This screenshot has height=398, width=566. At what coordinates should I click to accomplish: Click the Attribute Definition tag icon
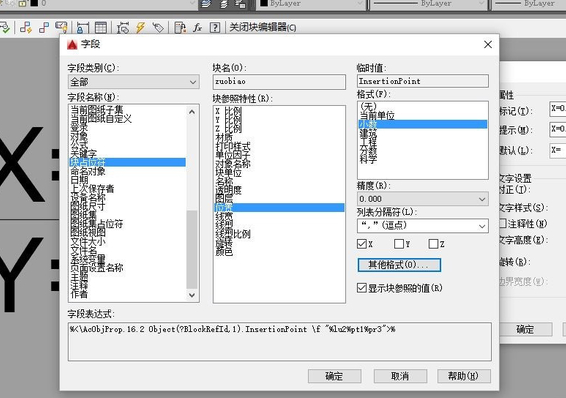click(x=158, y=28)
